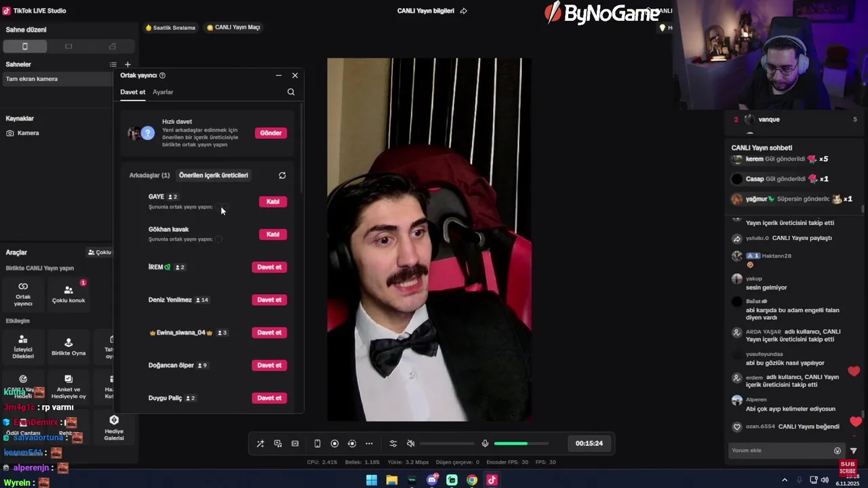Click the comment 'sesin gelmiyor'
Image resolution: width=868 pixels, height=488 pixels.
(766, 287)
